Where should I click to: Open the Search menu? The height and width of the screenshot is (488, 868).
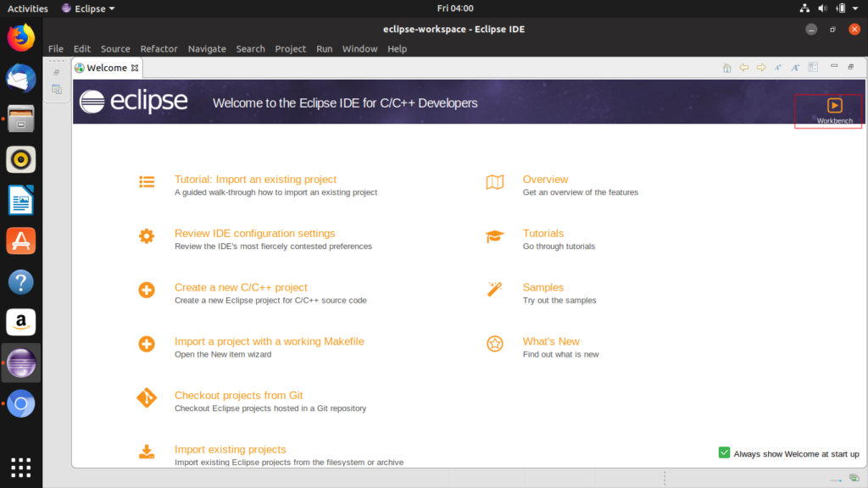[x=250, y=48]
